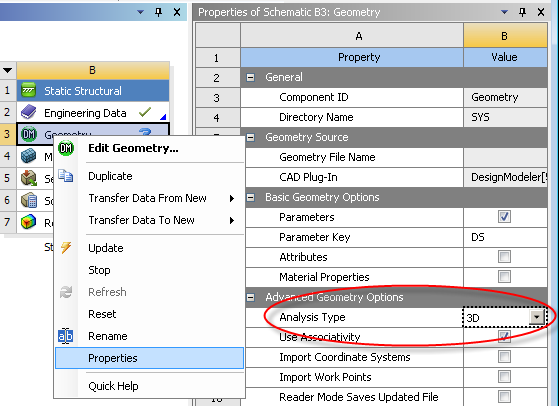This screenshot has height=406, width=559.
Task: Open Quick Help from the context menu
Action: coord(113,386)
